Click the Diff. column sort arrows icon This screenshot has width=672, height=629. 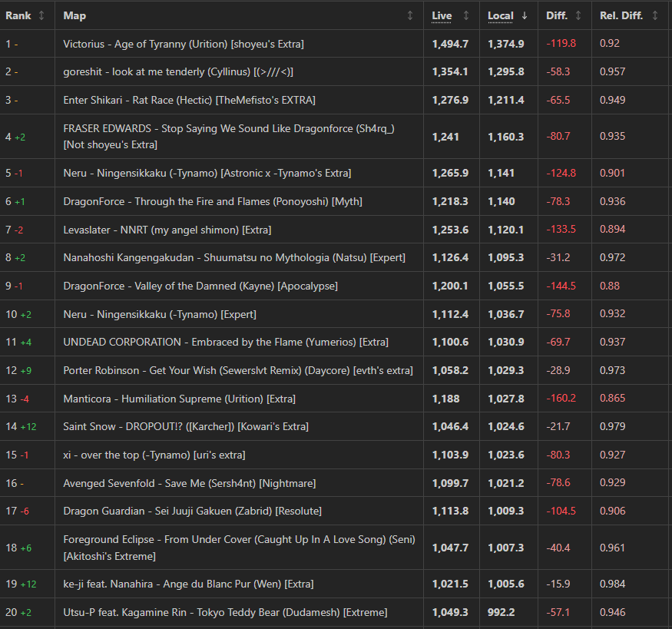click(x=578, y=15)
